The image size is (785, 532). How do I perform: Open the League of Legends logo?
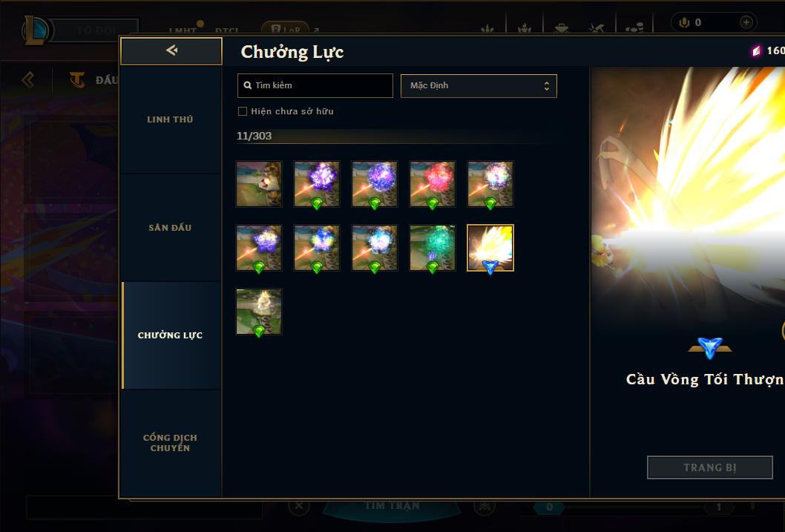coord(35,30)
